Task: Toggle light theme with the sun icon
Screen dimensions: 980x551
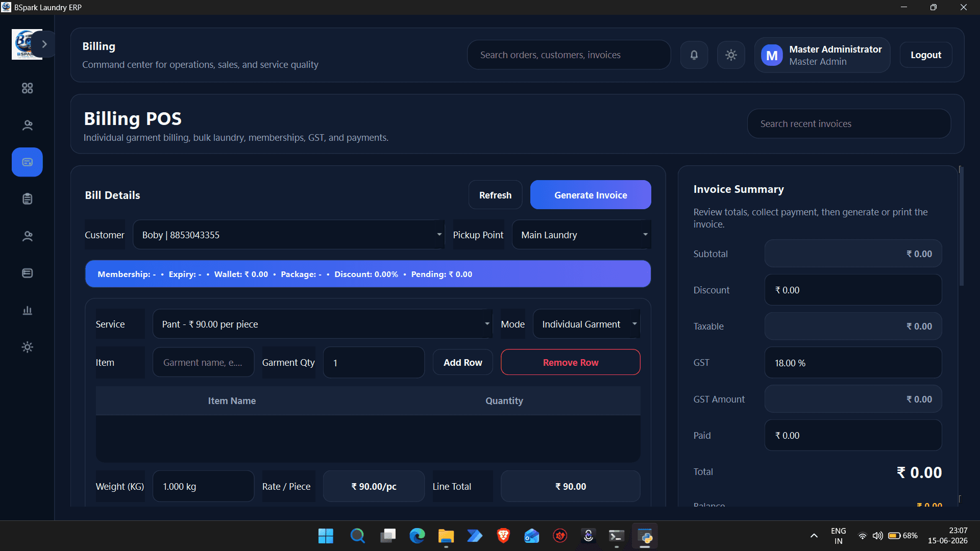Action: [x=731, y=55]
